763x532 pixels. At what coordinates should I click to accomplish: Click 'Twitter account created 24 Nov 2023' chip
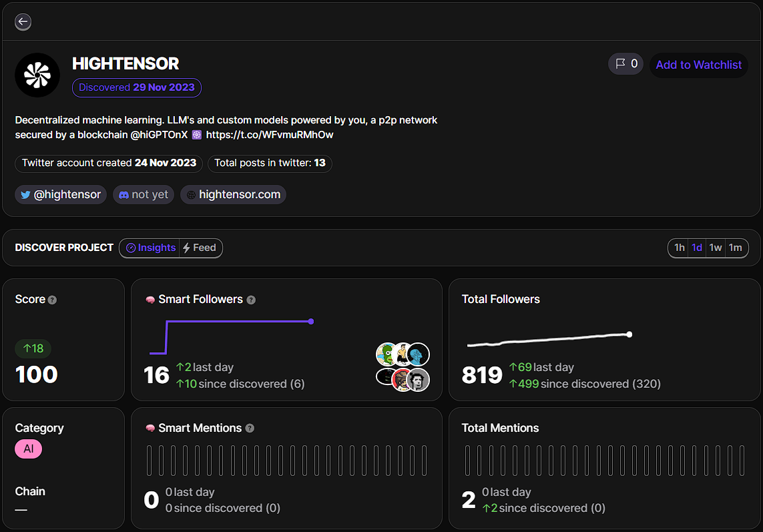click(109, 163)
